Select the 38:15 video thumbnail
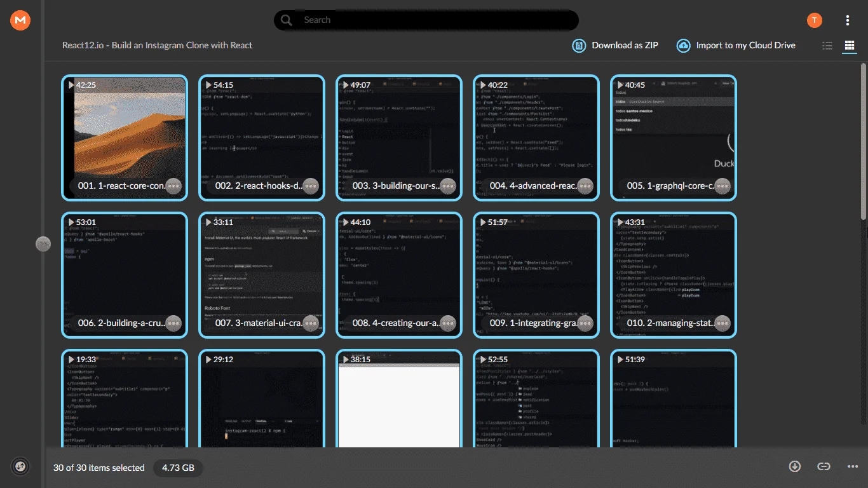This screenshot has width=868, height=488. click(x=399, y=398)
